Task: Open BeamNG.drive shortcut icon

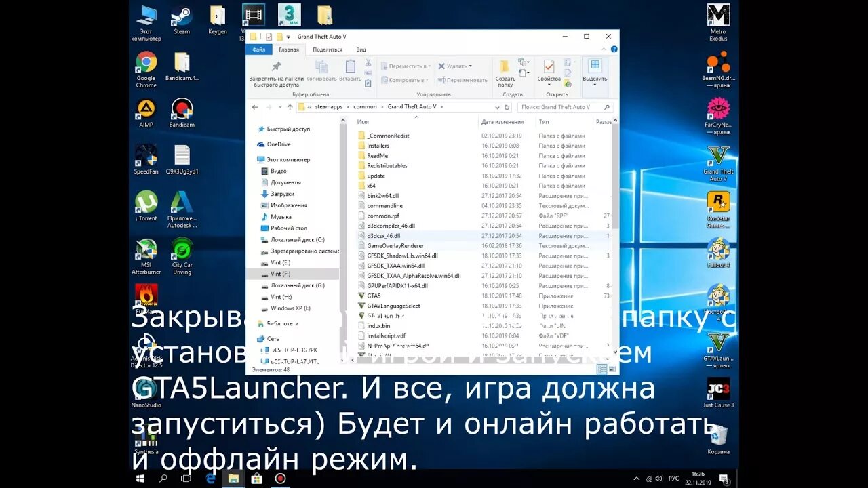Action: pos(719,71)
